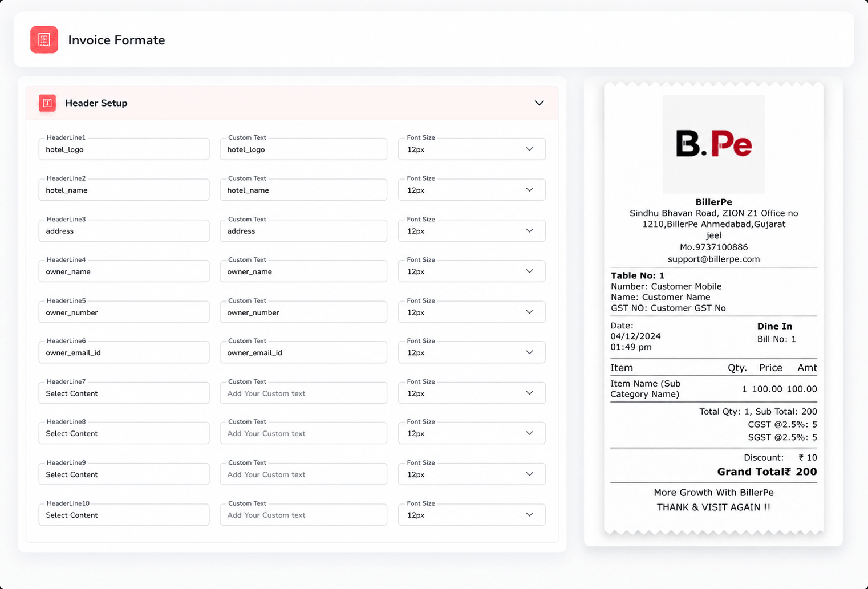Select the HeaderLine2 hotel_name field
This screenshot has height=589, width=868.
[x=124, y=190]
